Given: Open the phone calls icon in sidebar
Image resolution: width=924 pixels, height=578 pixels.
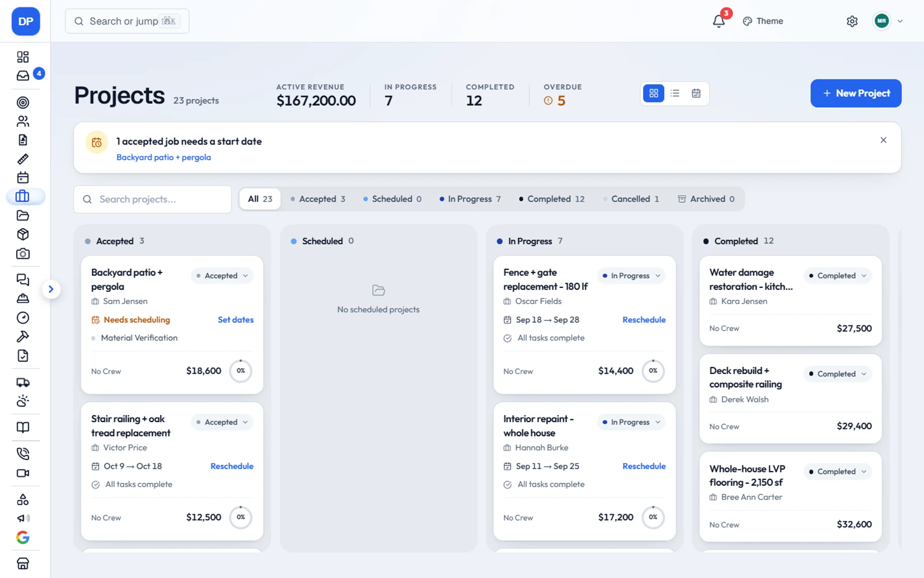Looking at the screenshot, I should click(x=23, y=454).
